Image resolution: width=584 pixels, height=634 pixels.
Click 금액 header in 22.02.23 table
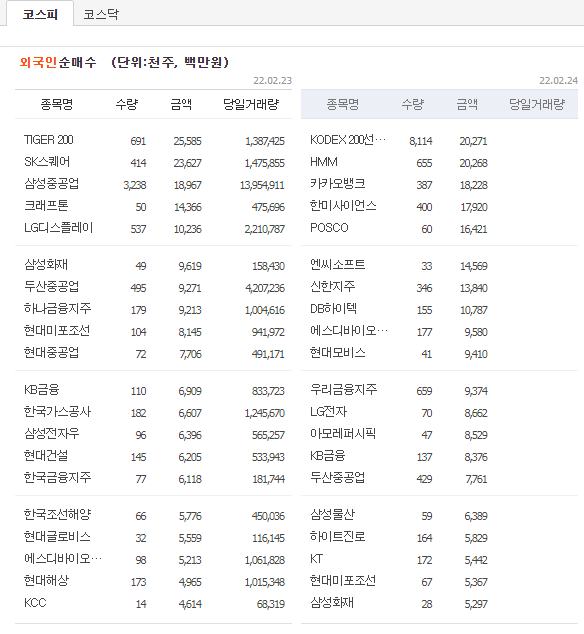tap(181, 104)
